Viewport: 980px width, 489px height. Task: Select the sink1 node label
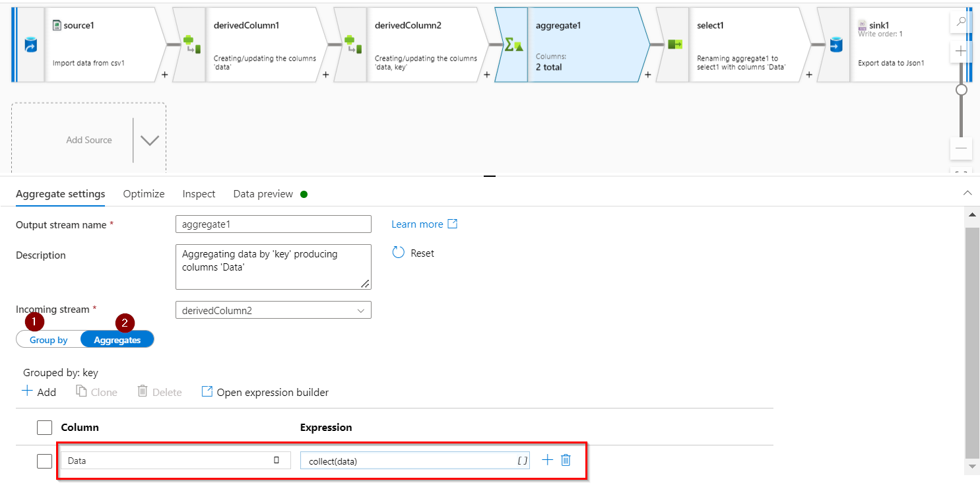tap(879, 25)
